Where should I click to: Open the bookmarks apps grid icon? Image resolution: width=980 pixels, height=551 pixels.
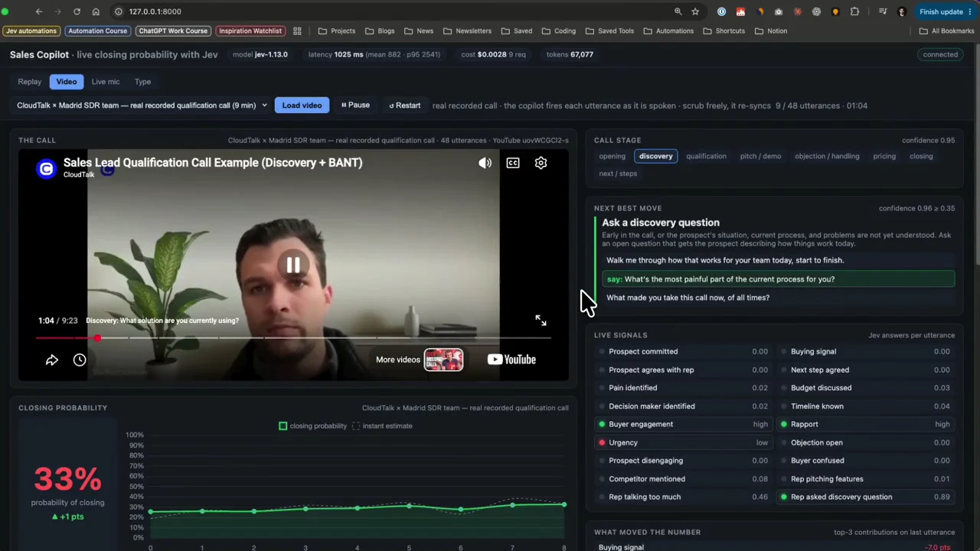point(297,31)
